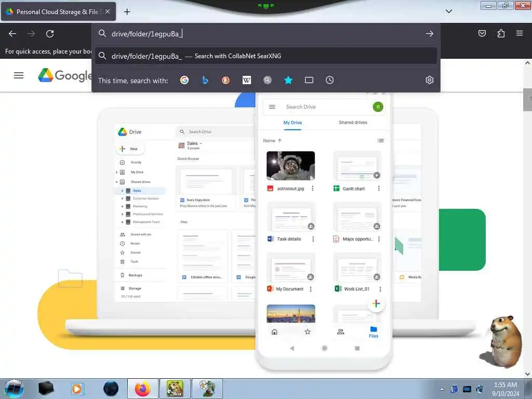Image resolution: width=532 pixels, height=399 pixels.
Task: Click the New button in the laptop Drive mockup
Action: coord(130,149)
